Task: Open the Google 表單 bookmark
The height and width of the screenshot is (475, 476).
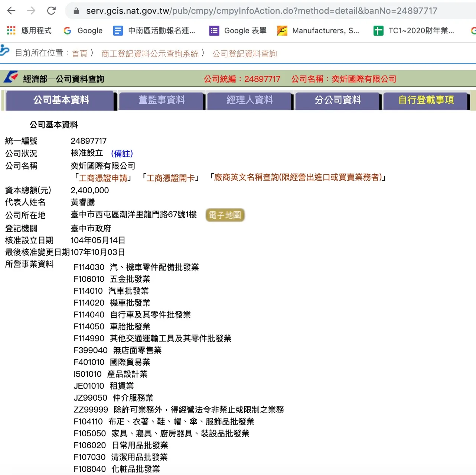Action: [238, 30]
